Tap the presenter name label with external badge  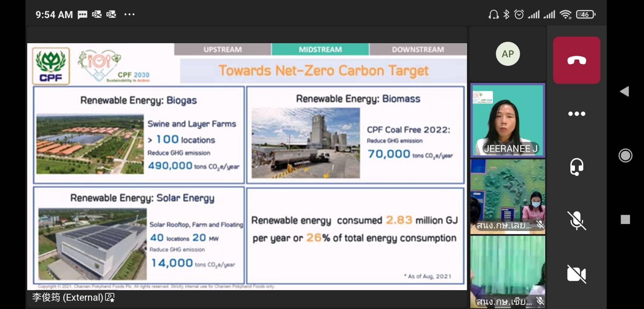73,298
